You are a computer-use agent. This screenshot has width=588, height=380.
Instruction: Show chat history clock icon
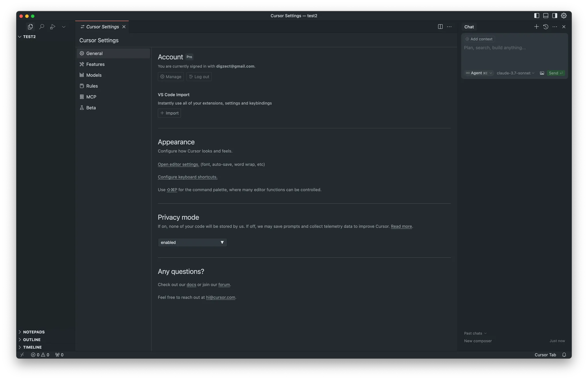[x=546, y=27]
